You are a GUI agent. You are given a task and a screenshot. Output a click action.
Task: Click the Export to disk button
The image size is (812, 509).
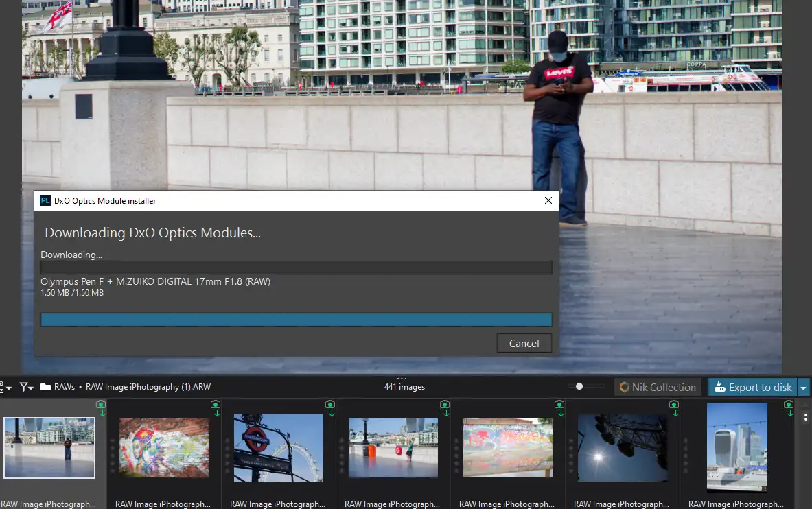click(753, 388)
